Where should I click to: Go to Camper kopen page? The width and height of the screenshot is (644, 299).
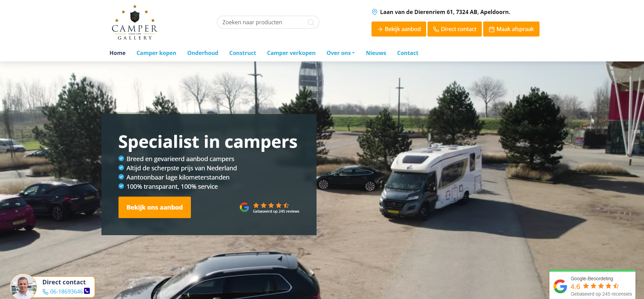pos(156,53)
